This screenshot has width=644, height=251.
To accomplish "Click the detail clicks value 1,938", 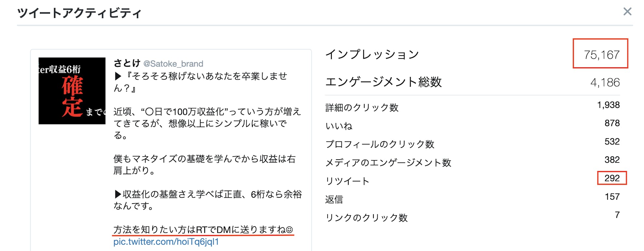I will tap(608, 105).
